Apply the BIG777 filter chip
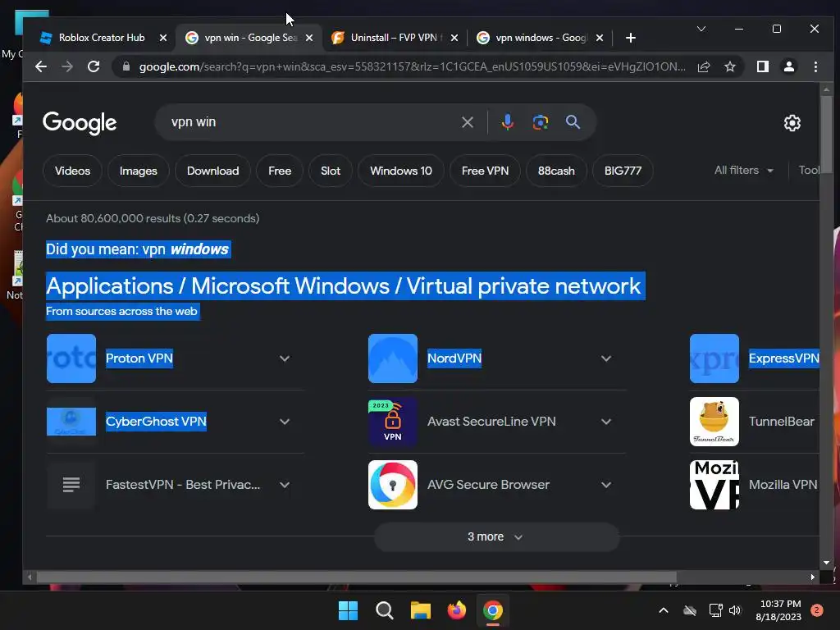The height and width of the screenshot is (630, 840). pos(623,171)
